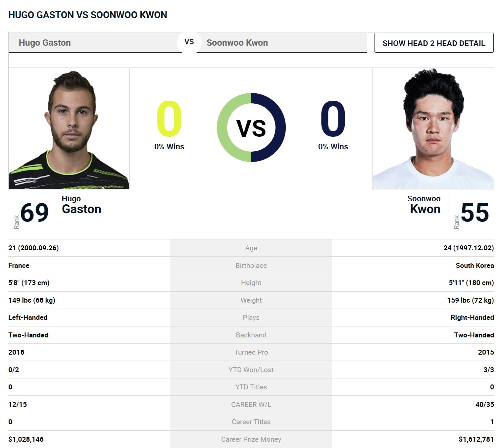500x448 pixels.
Task: Open the Hugo Gaston name link below photo
Action: (81, 205)
